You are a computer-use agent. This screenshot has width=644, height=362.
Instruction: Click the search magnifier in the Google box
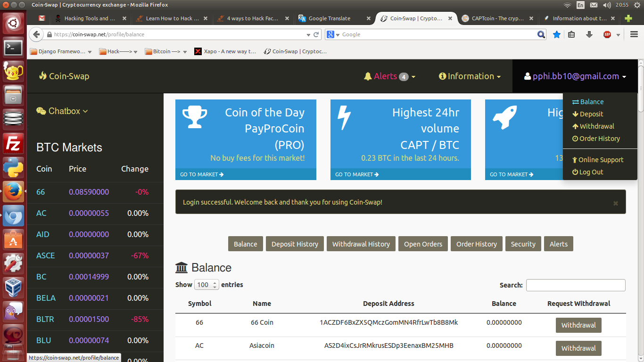(x=541, y=34)
